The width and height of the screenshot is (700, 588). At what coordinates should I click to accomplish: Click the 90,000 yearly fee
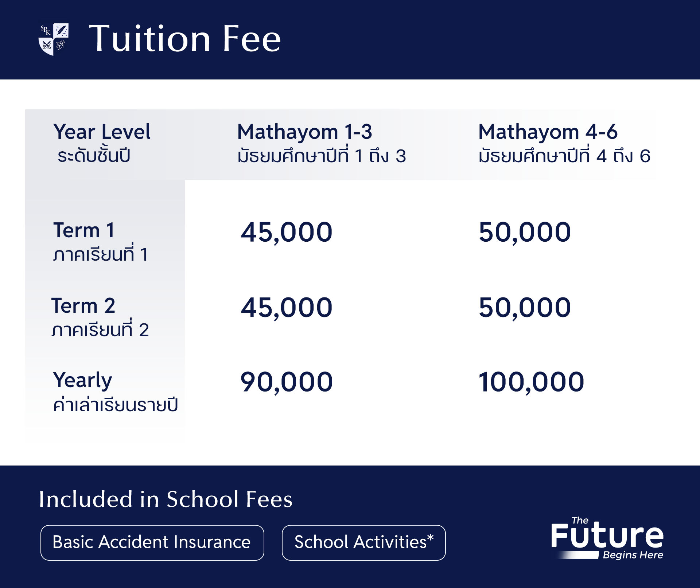287,382
